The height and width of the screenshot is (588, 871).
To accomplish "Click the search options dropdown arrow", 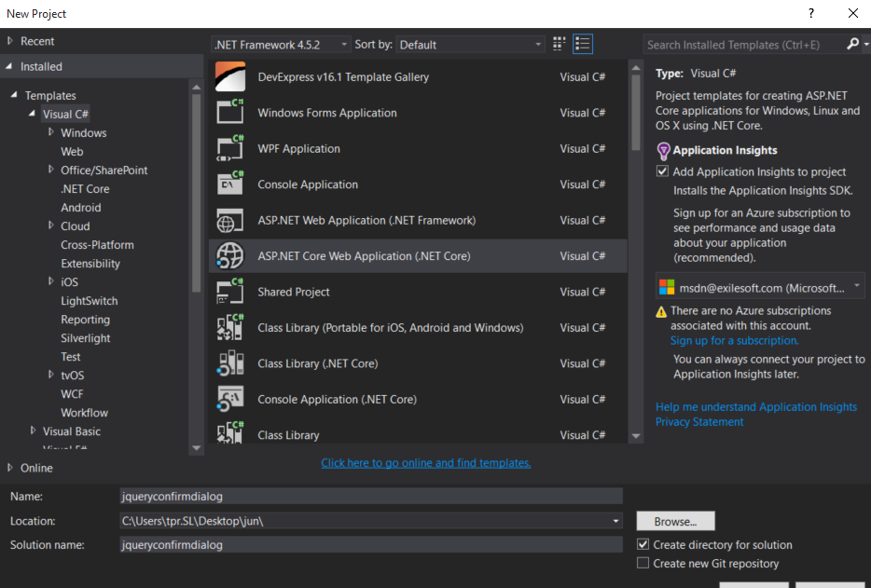I will [x=865, y=44].
